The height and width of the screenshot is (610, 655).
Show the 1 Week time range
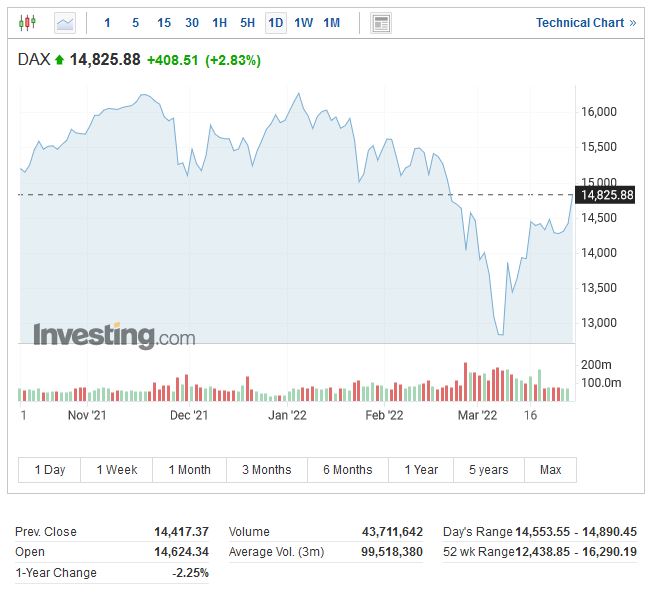117,470
